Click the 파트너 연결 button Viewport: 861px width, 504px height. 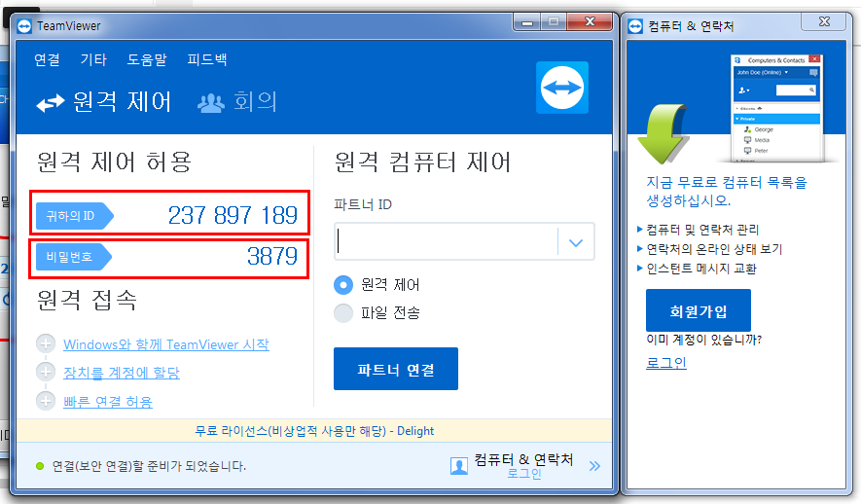pos(395,370)
